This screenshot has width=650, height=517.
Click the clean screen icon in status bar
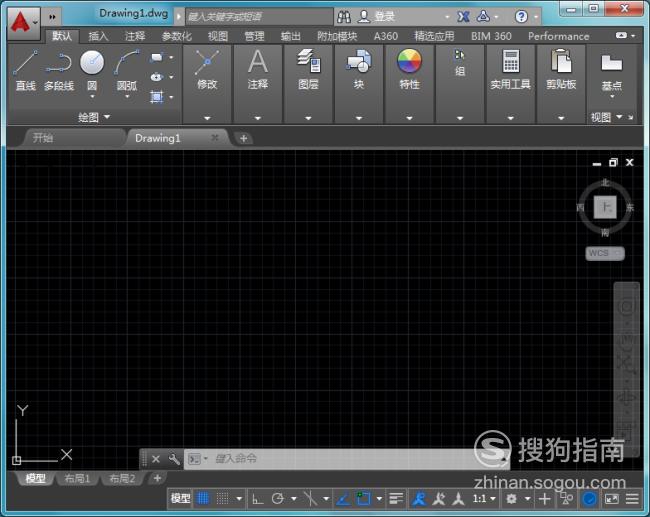pyautogui.click(x=612, y=498)
